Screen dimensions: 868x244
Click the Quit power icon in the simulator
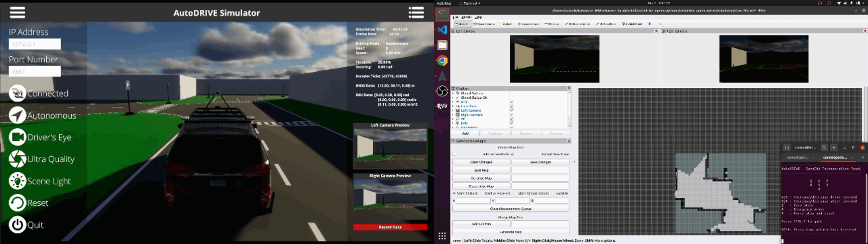[18, 224]
